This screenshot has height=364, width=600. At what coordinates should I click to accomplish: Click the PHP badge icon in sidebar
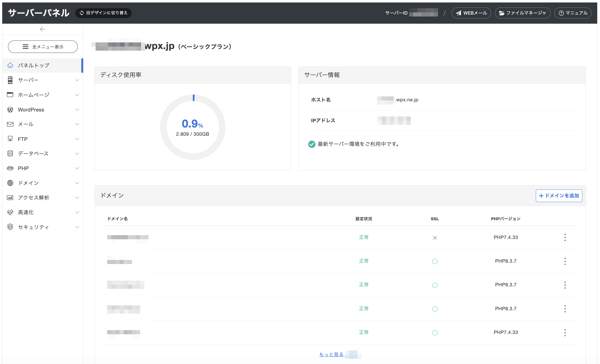point(10,168)
